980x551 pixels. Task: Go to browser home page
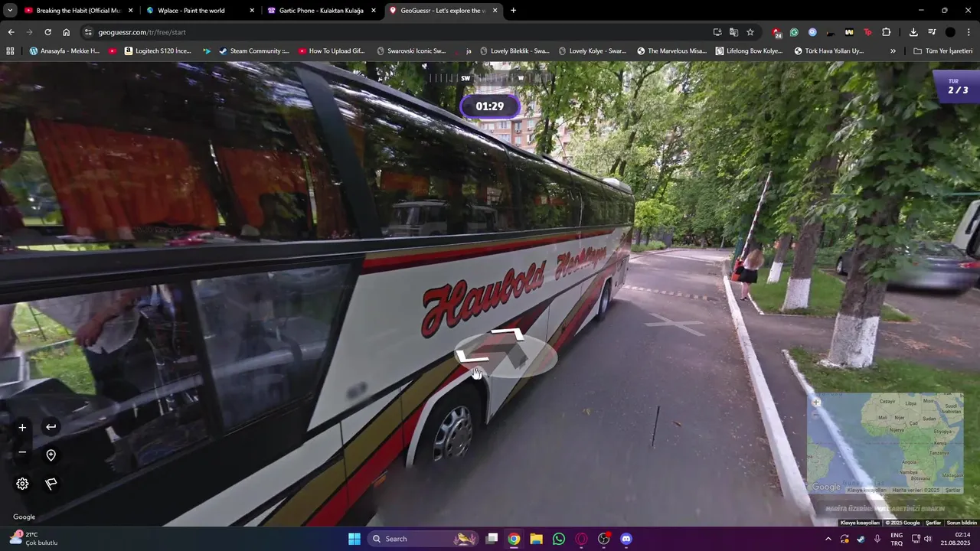(66, 32)
